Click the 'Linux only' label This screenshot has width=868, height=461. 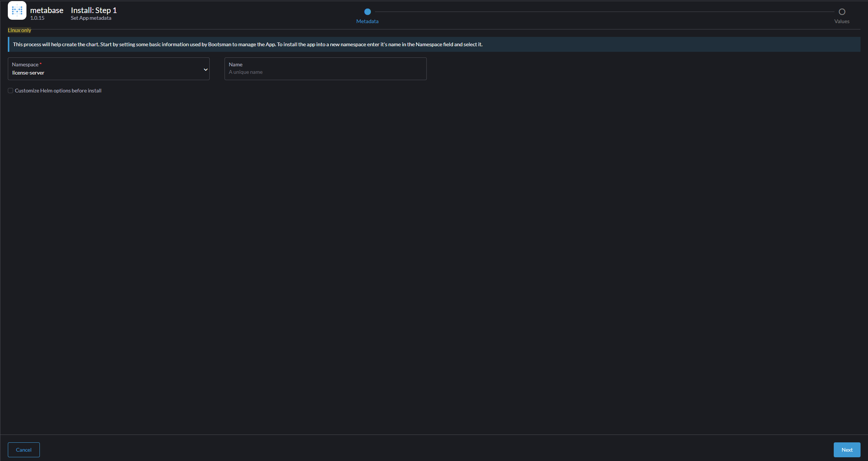point(19,30)
